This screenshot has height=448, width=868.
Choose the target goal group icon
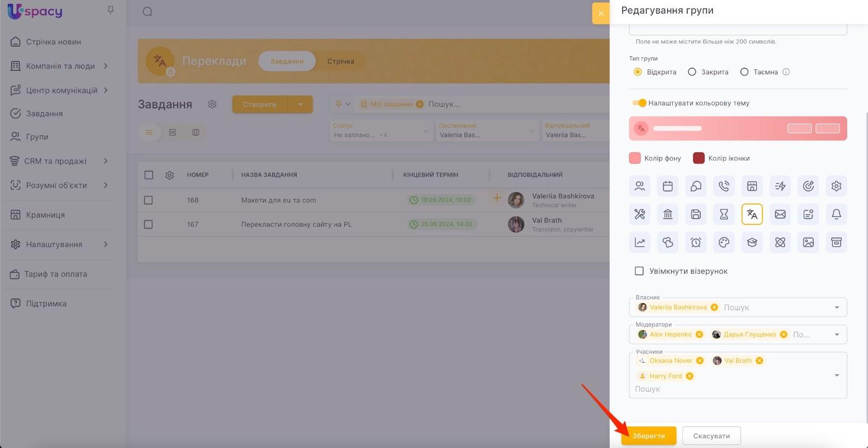[x=808, y=186]
